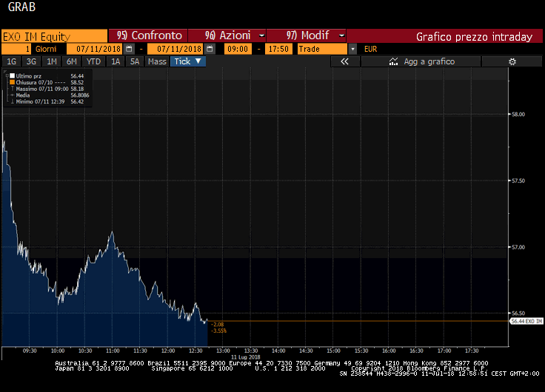The image size is (545, 392).
Task: Click the Agg a grafico chart icon
Action: [x=393, y=62]
